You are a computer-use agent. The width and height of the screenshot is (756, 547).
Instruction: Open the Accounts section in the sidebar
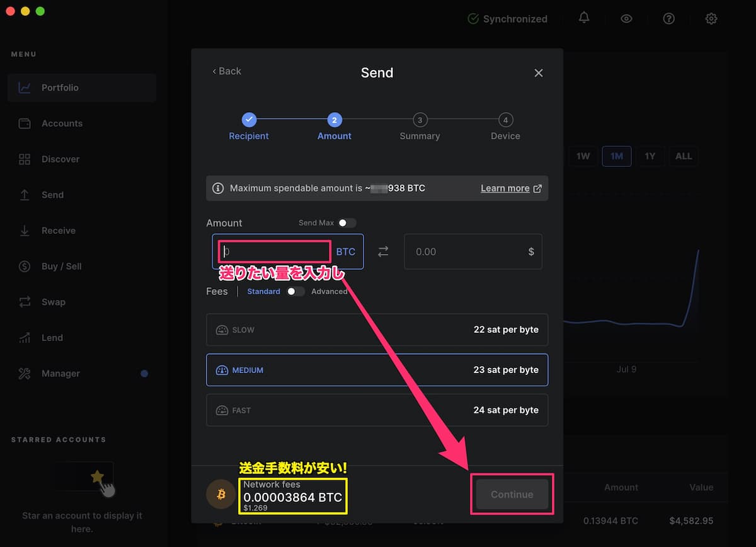62,123
